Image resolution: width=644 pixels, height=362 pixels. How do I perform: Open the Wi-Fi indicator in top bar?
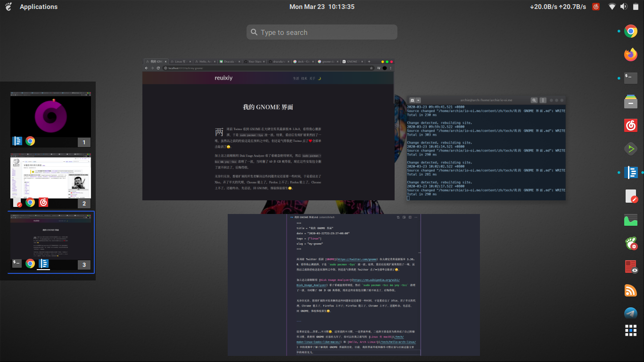(x=612, y=7)
